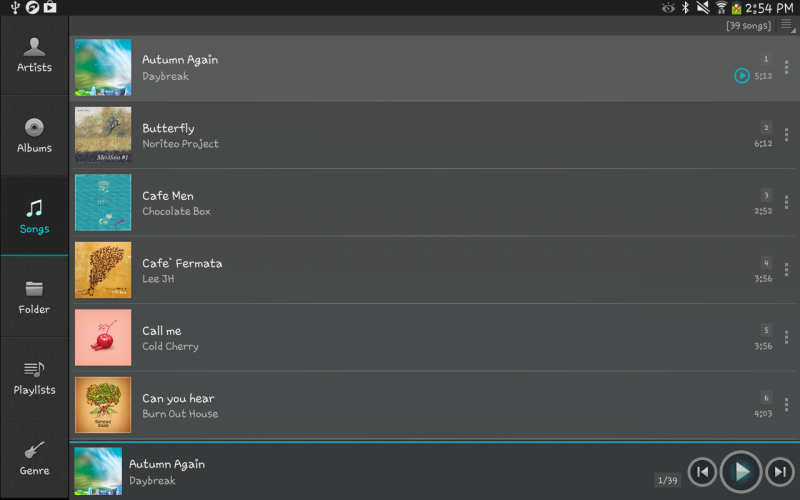Expand options for Cafe Men song
The image size is (800, 500).
point(787,203)
